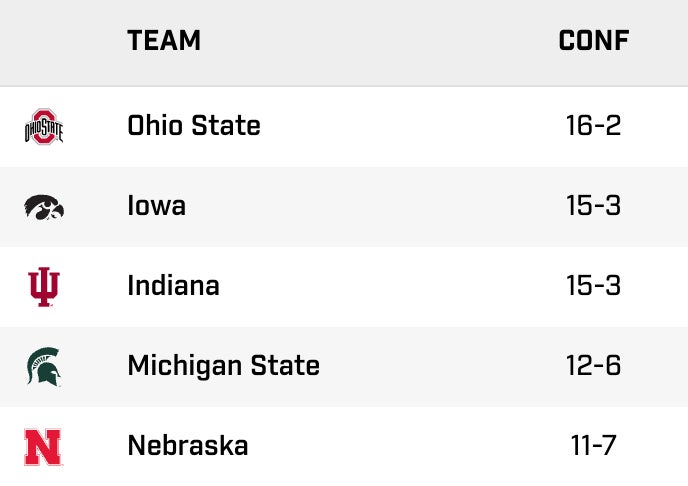
Task: Click the Iowa Hawkeyes logo
Action: coord(43,207)
